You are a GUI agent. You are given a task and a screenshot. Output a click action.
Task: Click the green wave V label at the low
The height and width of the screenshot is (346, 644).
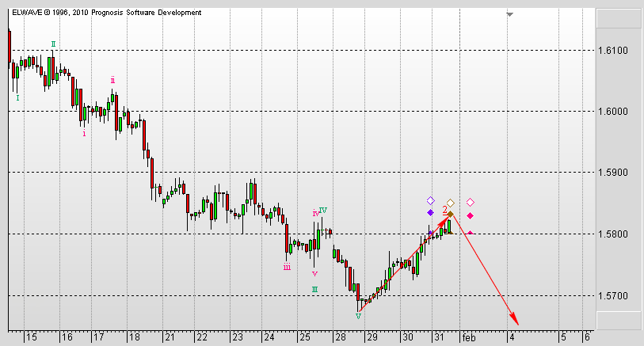pos(358,316)
